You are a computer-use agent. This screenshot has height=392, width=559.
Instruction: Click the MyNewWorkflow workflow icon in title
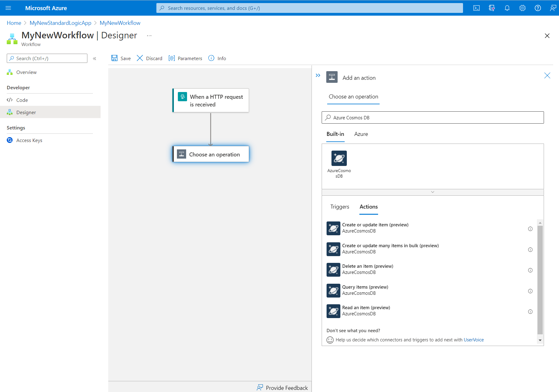coord(12,39)
